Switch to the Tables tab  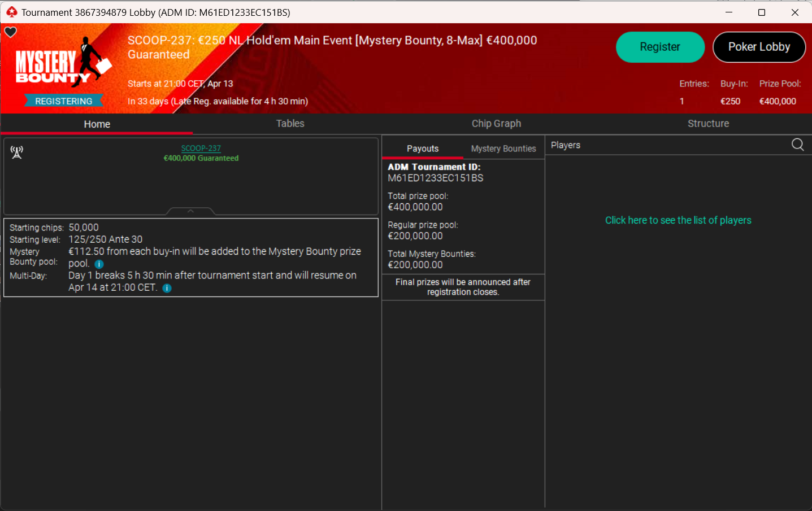pos(290,124)
